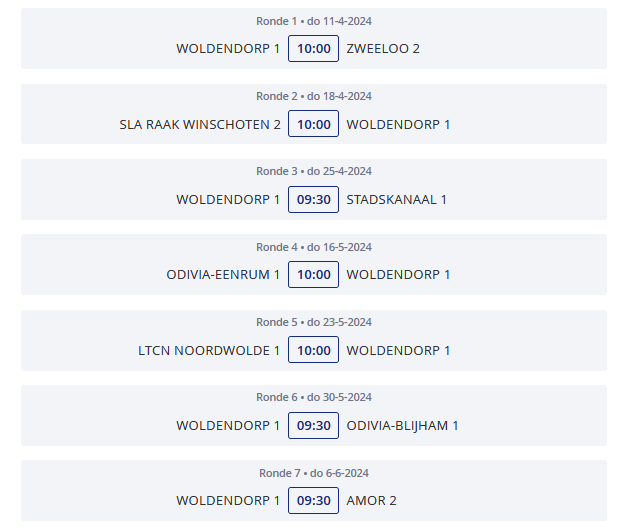Viewport: 628px width, 529px height.
Task: Select team ODIVIA-BLIJHAM 1
Action: [x=402, y=425]
